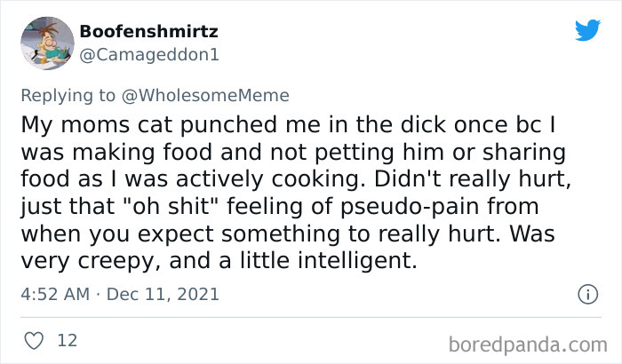Viewport: 622px width, 364px height.
Task: Click the Boofenshmirtz display name
Action: click(148, 32)
